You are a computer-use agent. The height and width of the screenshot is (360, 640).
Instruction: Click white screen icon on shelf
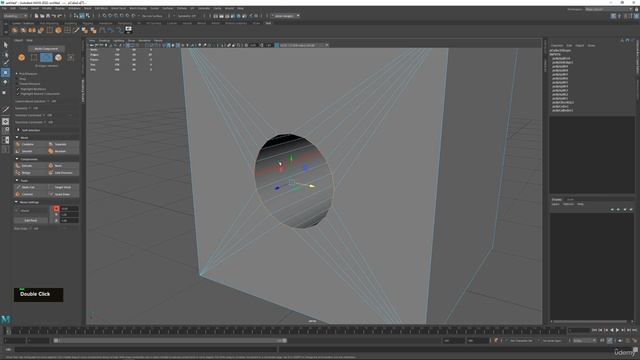128,29
